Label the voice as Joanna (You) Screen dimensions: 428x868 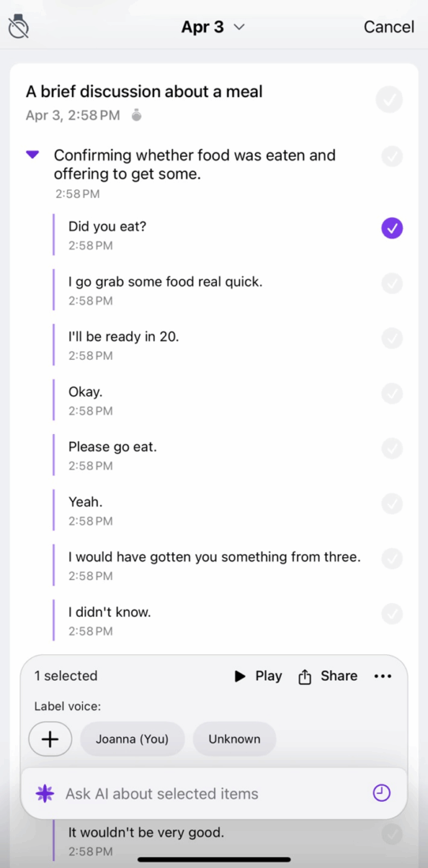click(x=133, y=739)
